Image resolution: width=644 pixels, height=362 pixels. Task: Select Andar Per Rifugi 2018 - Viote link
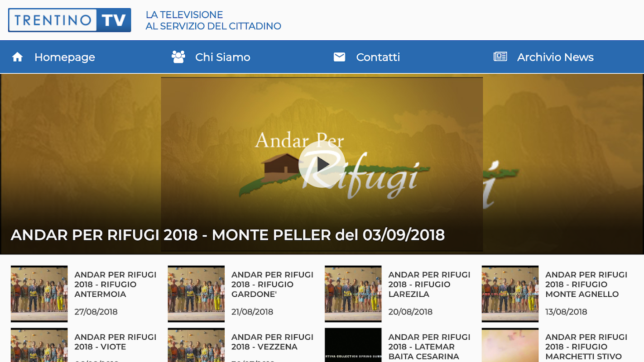click(115, 342)
